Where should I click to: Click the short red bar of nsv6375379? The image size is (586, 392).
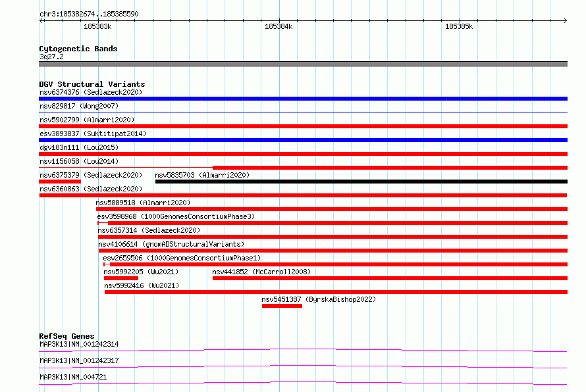click(x=60, y=182)
